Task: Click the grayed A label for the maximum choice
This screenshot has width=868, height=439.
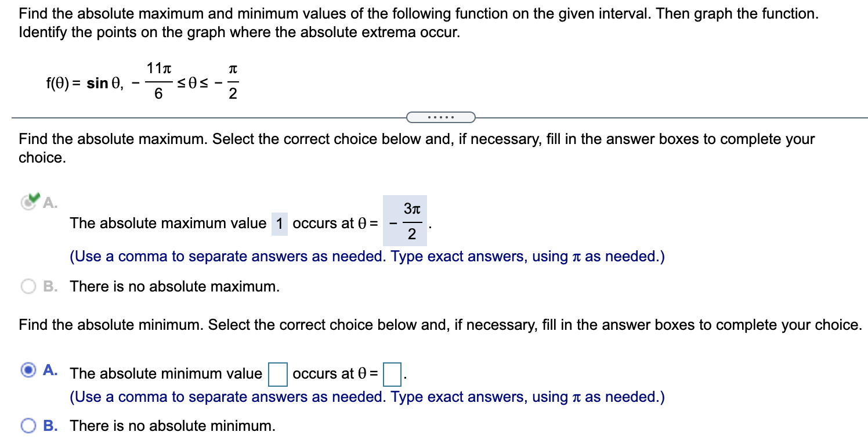Action: tap(49, 203)
